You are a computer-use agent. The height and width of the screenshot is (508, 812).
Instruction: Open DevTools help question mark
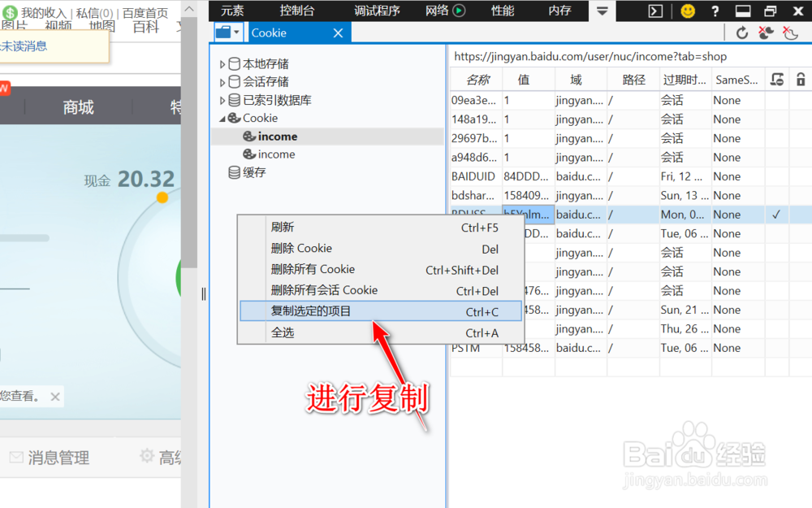click(x=715, y=11)
